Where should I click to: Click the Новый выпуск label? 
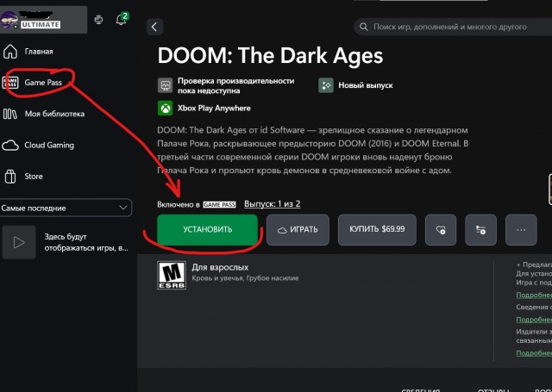366,85
